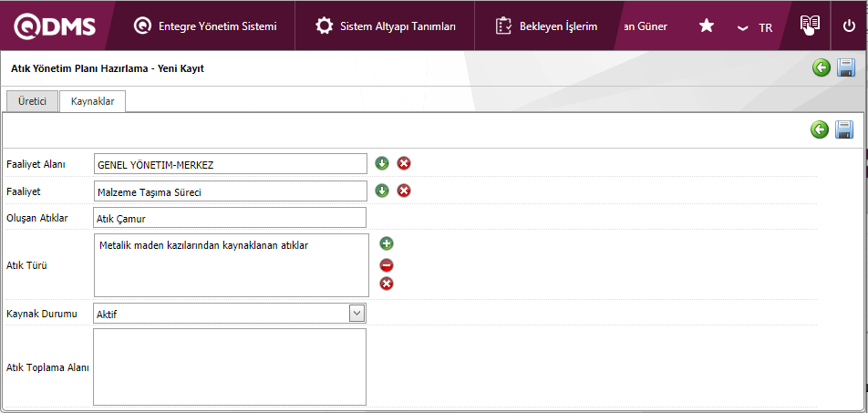Image resolution: width=868 pixels, height=413 pixels.
Task: Click the Sistem Altyapı Tanımları gear icon
Action: pyautogui.click(x=324, y=26)
